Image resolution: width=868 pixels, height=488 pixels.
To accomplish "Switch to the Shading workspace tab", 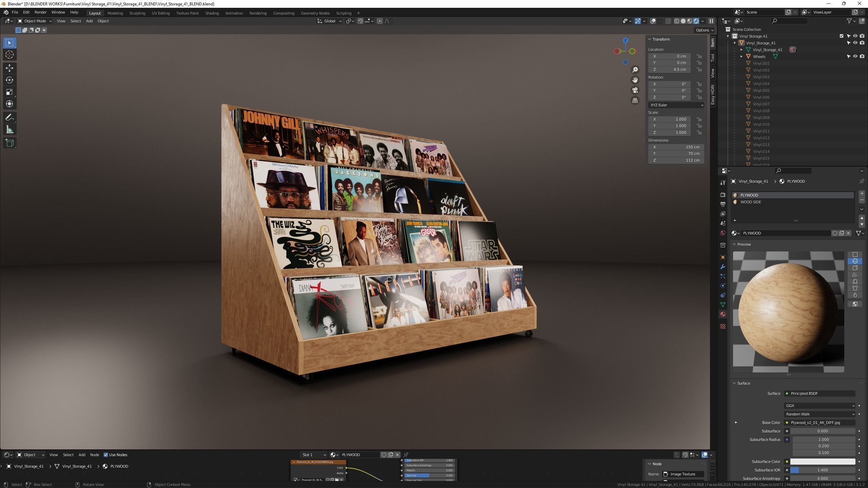I will [x=212, y=13].
